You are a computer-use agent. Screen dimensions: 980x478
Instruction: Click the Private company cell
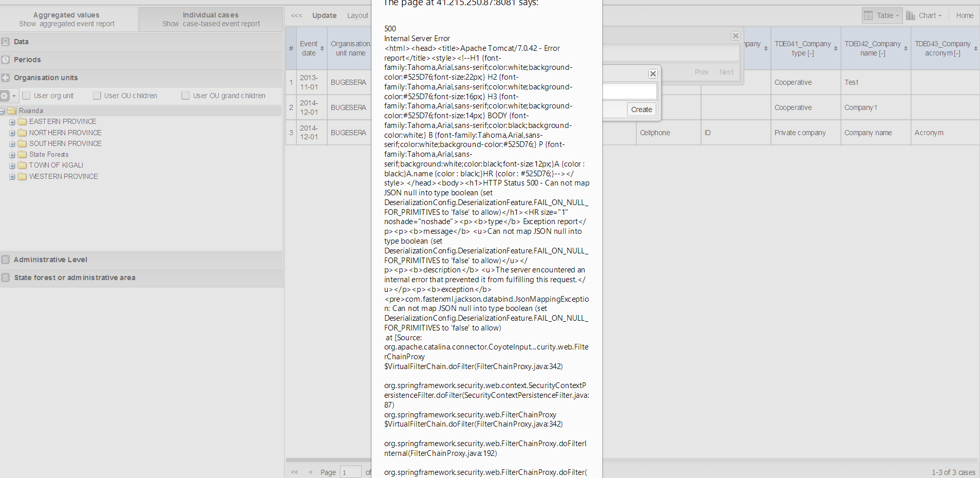pyautogui.click(x=805, y=133)
